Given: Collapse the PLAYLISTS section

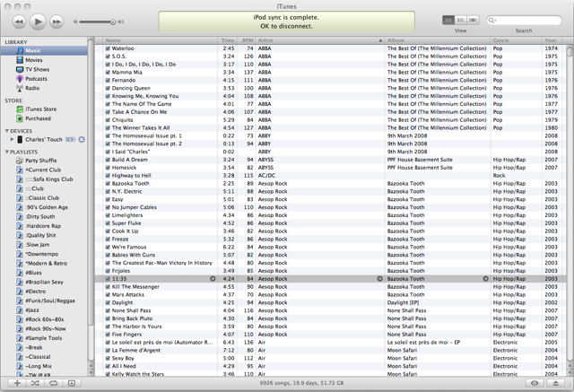Looking at the screenshot, I should coord(7,152).
